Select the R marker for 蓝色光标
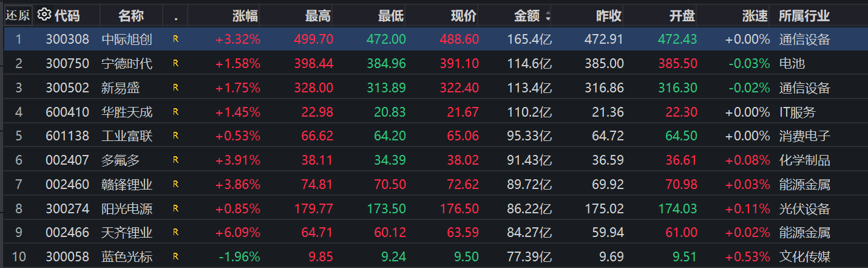This screenshot has height=268, width=868. pyautogui.click(x=175, y=256)
